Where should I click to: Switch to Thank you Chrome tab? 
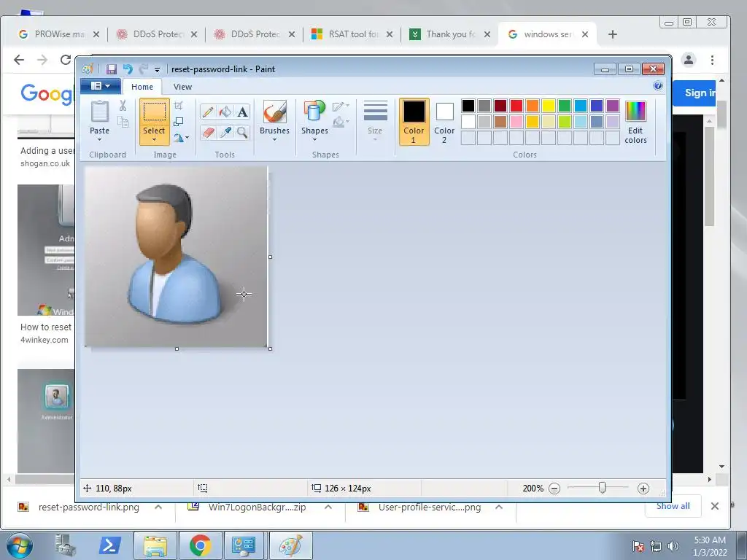(x=449, y=34)
